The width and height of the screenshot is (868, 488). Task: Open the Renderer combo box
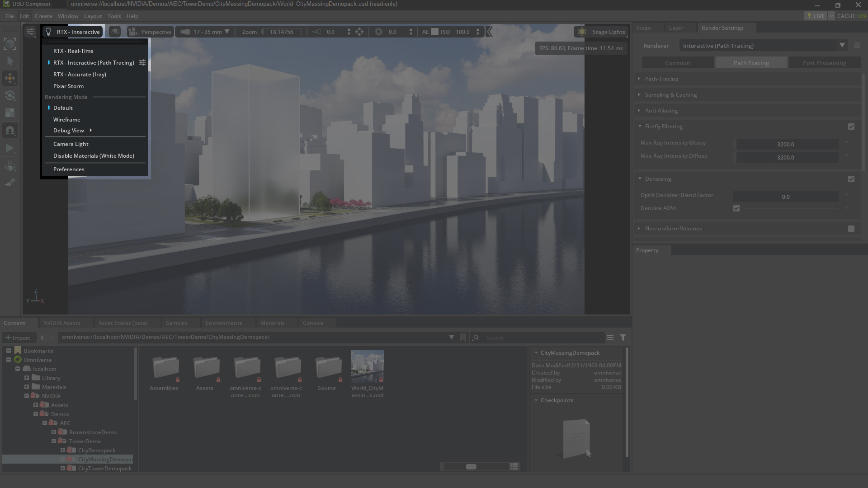[x=763, y=46]
